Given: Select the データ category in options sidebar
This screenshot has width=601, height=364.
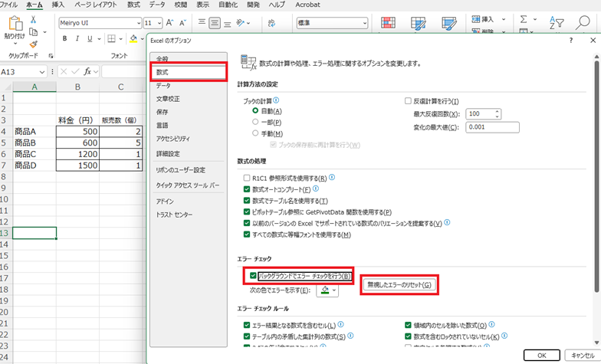Looking at the screenshot, I should click(163, 85).
